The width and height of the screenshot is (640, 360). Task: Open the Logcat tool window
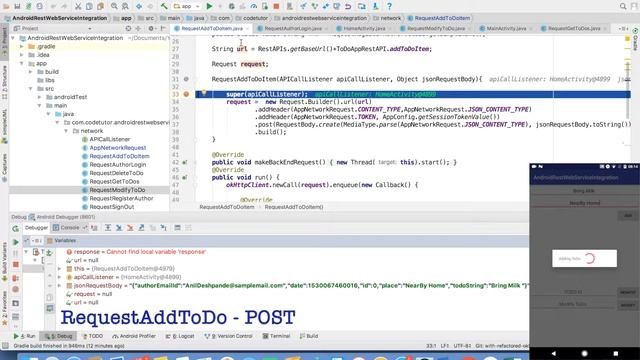click(180, 336)
